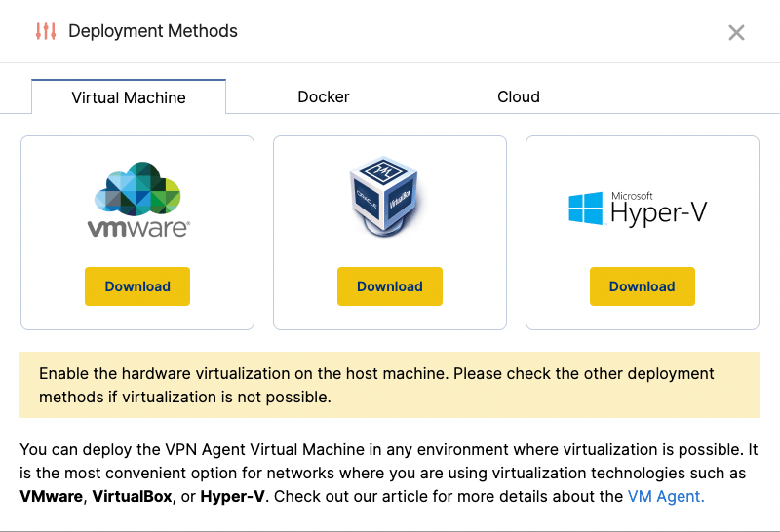Image resolution: width=780 pixels, height=532 pixels.
Task: Click the Deployment Methods sliders icon
Action: pyautogui.click(x=45, y=31)
